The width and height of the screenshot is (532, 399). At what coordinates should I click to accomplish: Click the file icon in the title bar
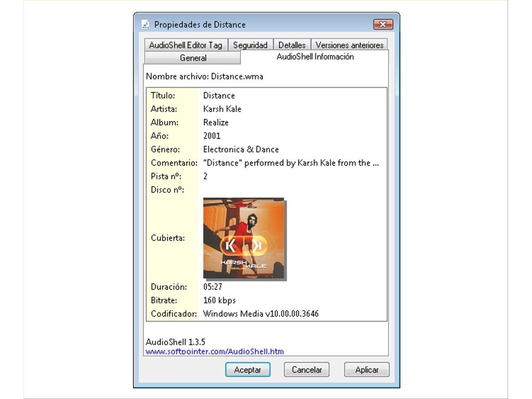(145, 24)
